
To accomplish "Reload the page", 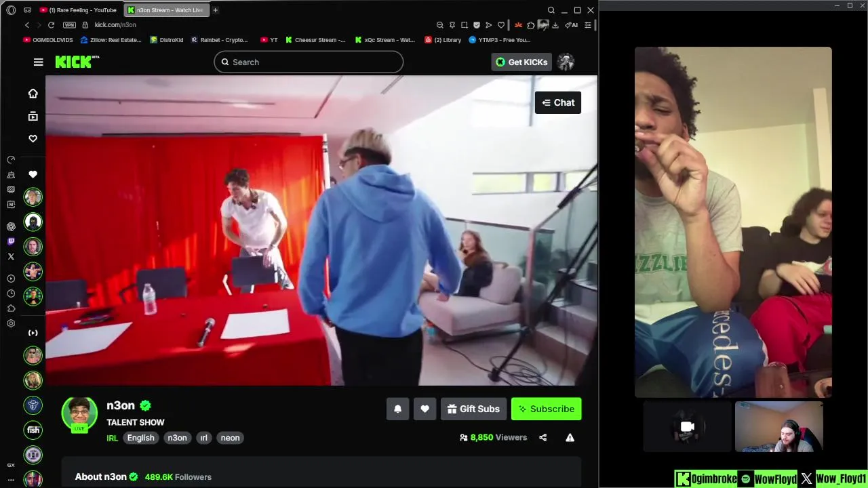I will [x=51, y=25].
